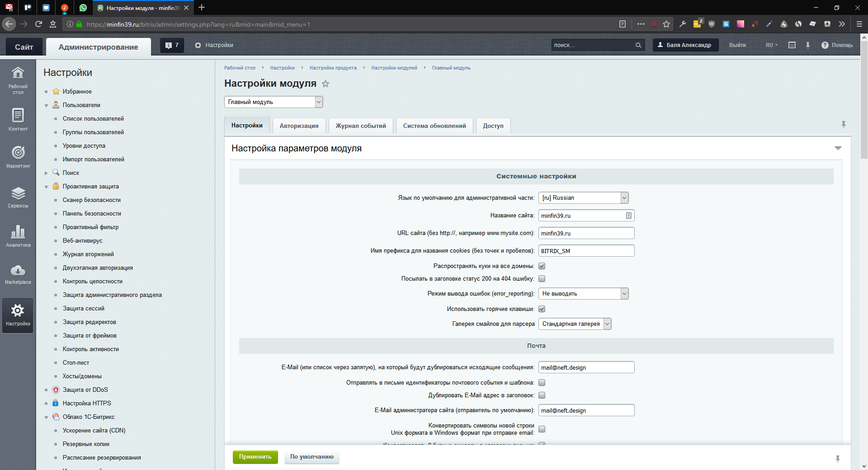Image resolution: width=868 pixels, height=470 pixels.
Task: Enable status 200 on 404 error checkbox
Action: (542, 279)
